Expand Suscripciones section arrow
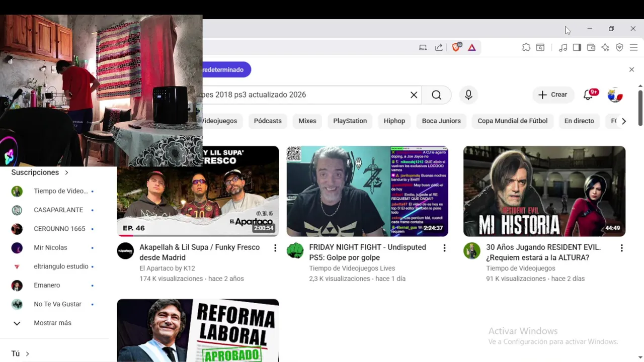 pos(66,172)
